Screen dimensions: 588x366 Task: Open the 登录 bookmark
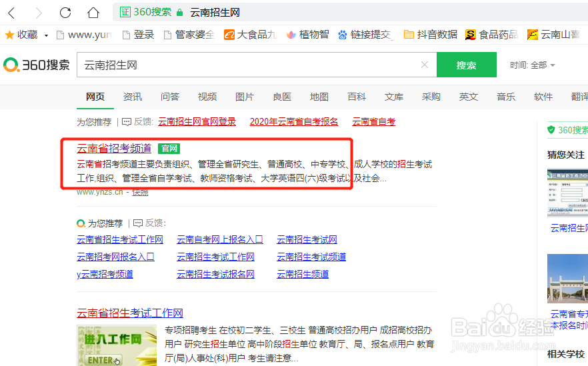[x=139, y=35]
